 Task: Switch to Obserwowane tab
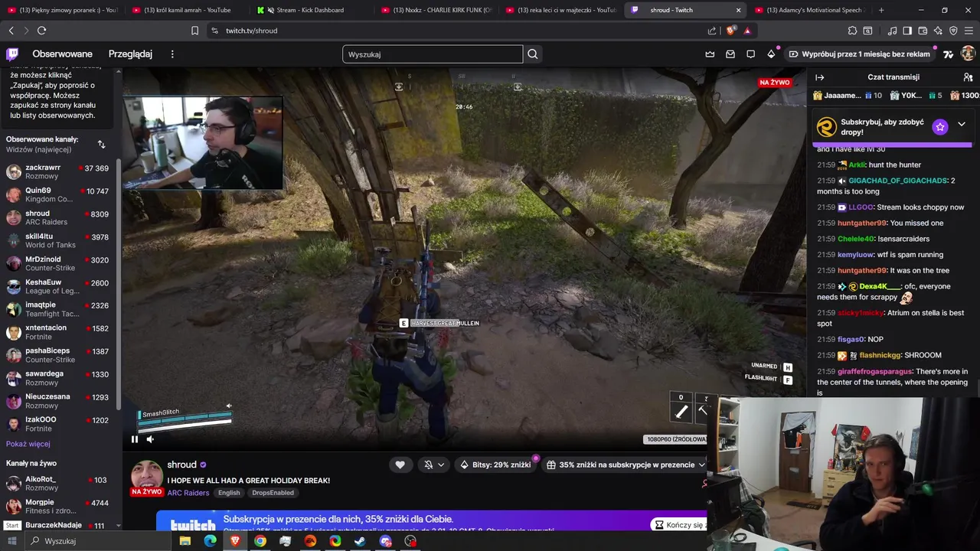click(62, 54)
